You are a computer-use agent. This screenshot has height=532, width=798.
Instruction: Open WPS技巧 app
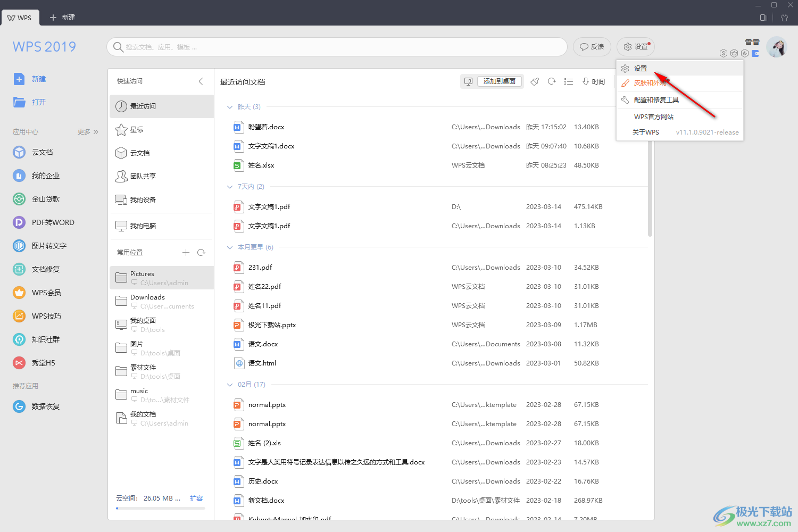click(x=37, y=316)
